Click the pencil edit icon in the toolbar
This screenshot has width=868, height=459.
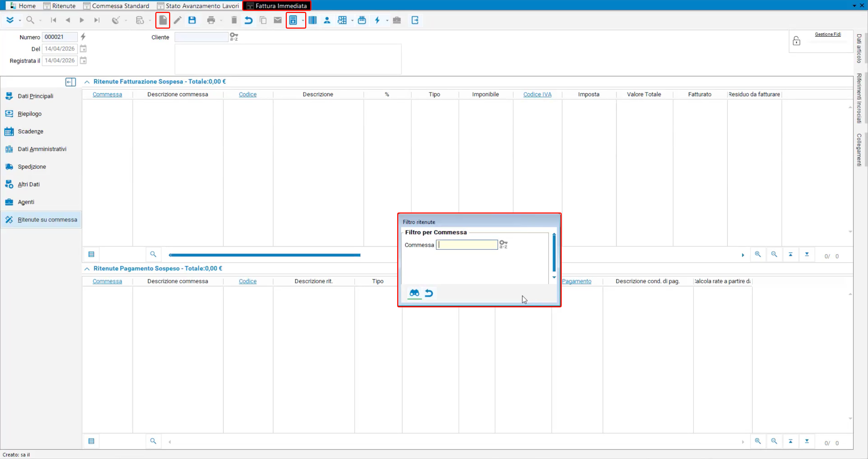(177, 20)
